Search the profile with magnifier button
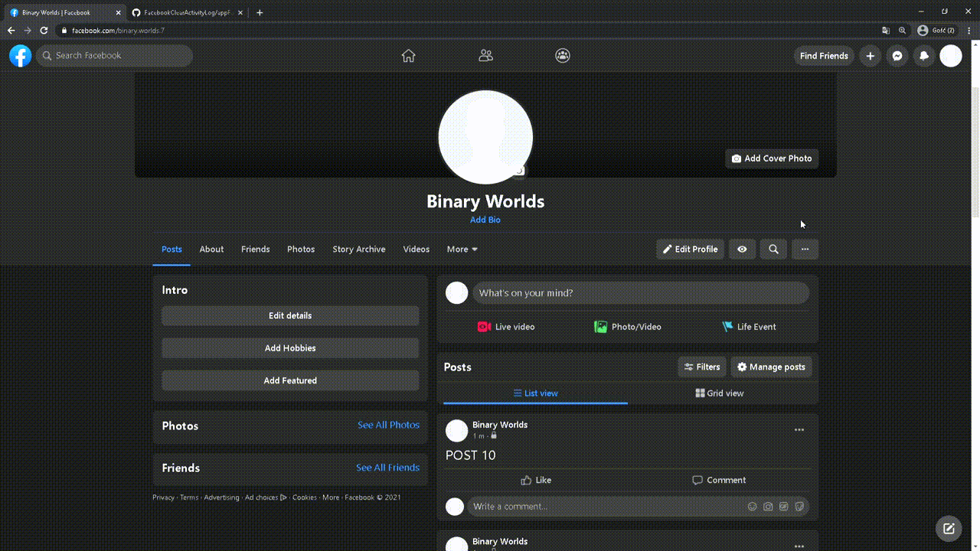The width and height of the screenshot is (980, 551). [773, 249]
